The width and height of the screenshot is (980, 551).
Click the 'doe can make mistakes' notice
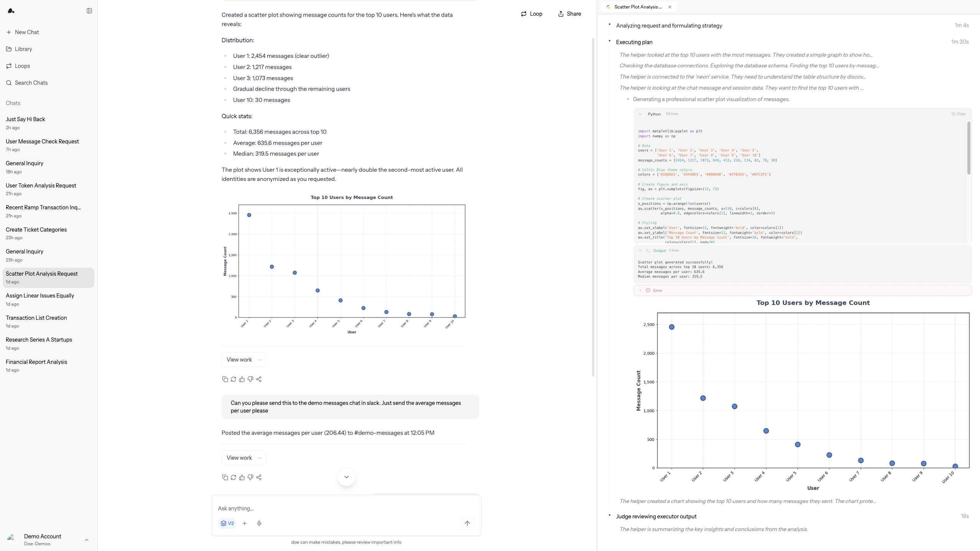click(x=346, y=542)
